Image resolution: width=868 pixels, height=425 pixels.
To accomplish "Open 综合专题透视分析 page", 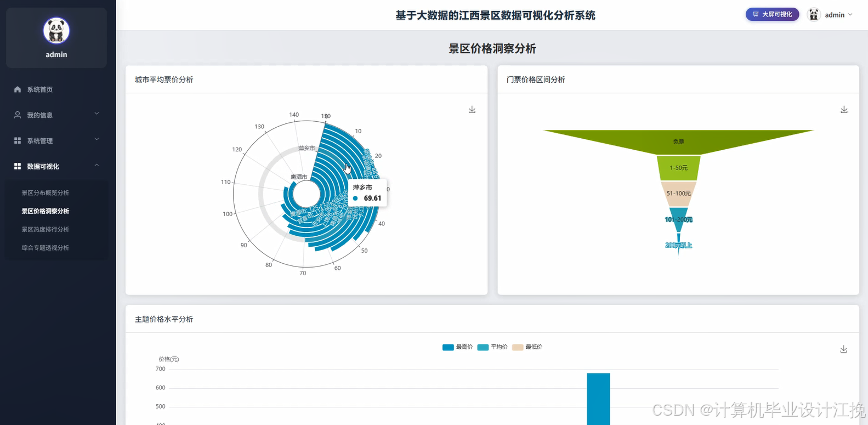I will tap(46, 248).
